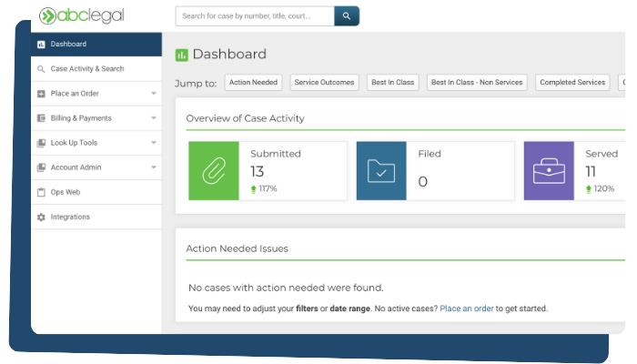The height and width of the screenshot is (364, 637).
Task: Click the Dashboard page title text
Action: 229,55
